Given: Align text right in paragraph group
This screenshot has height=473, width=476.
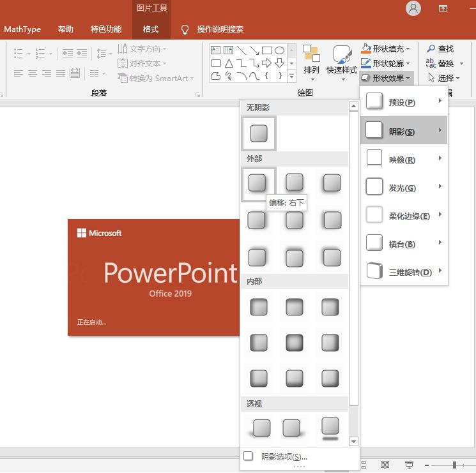Looking at the screenshot, I should pos(47,73).
